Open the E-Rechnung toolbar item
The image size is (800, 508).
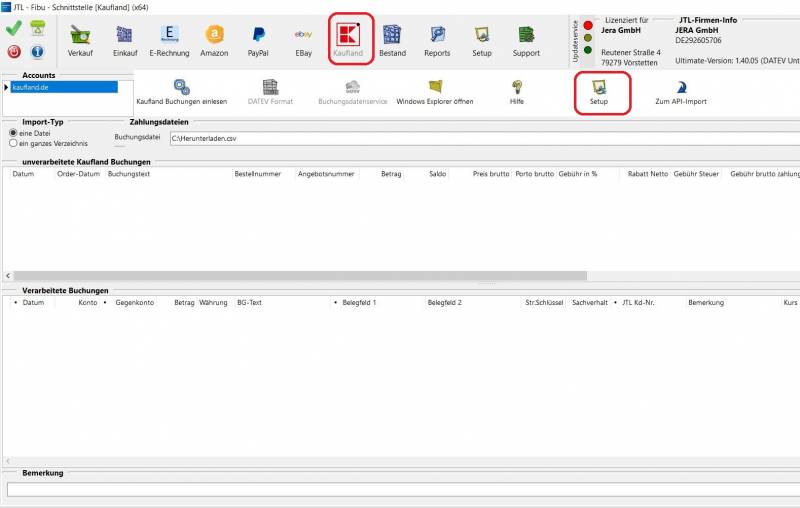[169, 39]
